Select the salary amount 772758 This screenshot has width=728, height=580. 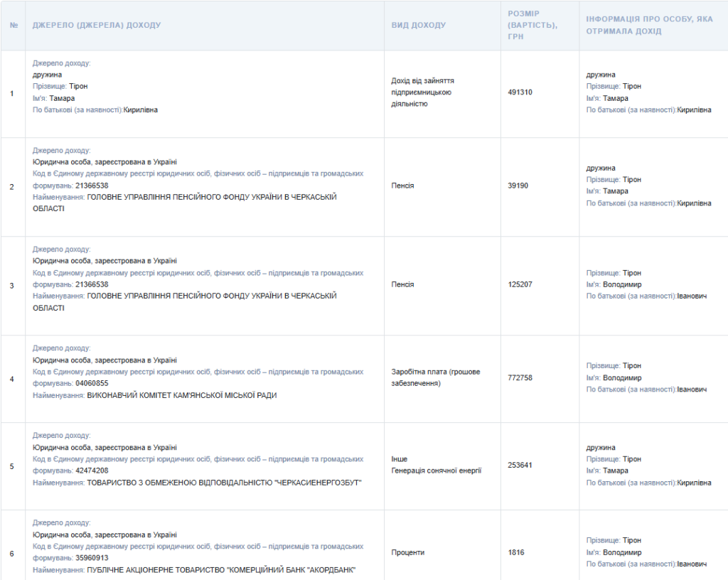pyautogui.click(x=520, y=377)
